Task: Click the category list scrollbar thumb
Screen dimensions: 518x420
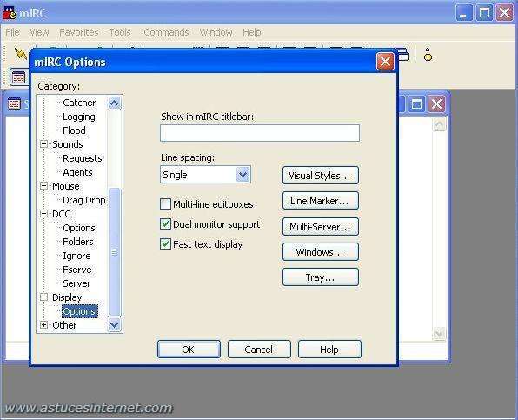Action: [115, 252]
